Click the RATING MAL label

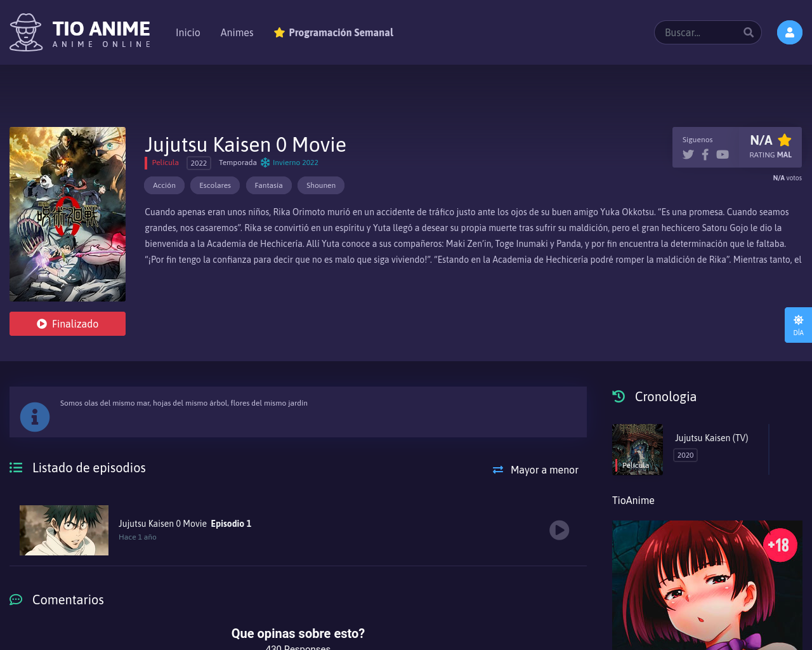click(770, 155)
